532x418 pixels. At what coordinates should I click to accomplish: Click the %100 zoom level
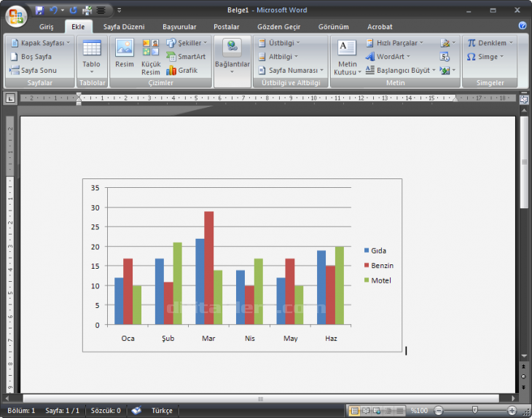[x=419, y=411]
